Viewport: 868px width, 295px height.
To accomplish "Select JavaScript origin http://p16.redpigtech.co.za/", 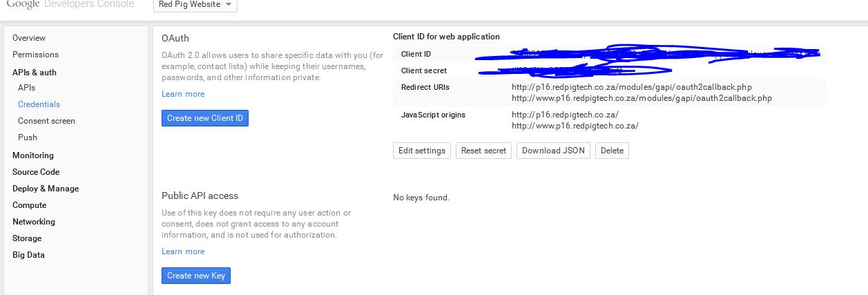I will pyautogui.click(x=565, y=115).
